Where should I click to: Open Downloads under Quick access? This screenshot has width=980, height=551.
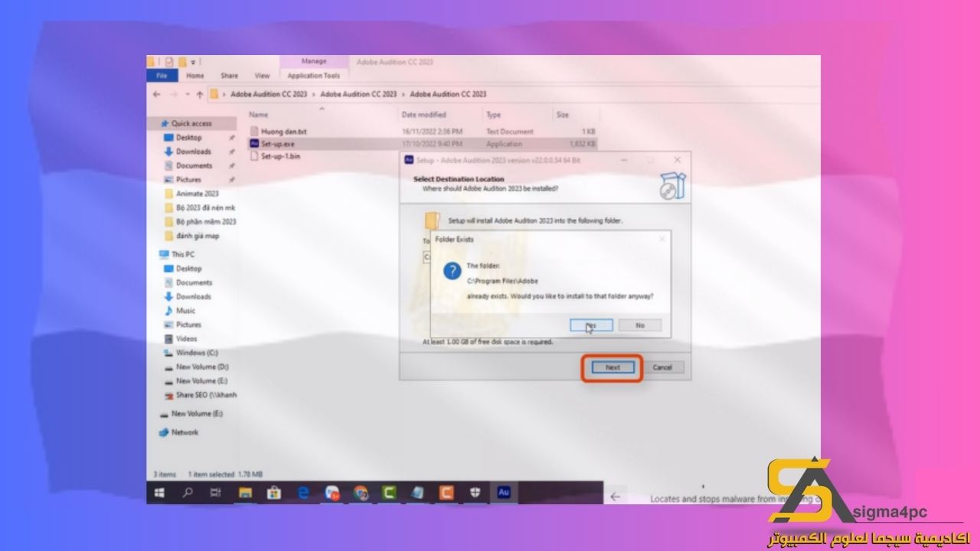point(194,152)
